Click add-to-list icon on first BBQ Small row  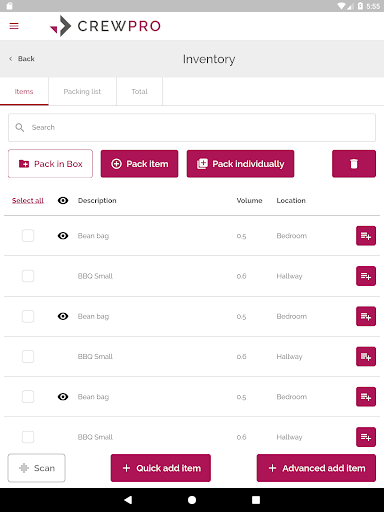366,276
